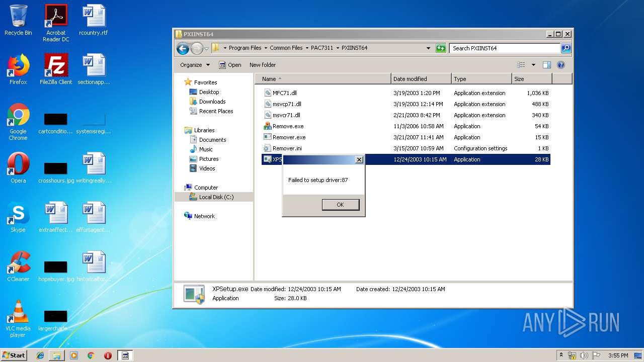Show hidden tray icons arrow

561,355
